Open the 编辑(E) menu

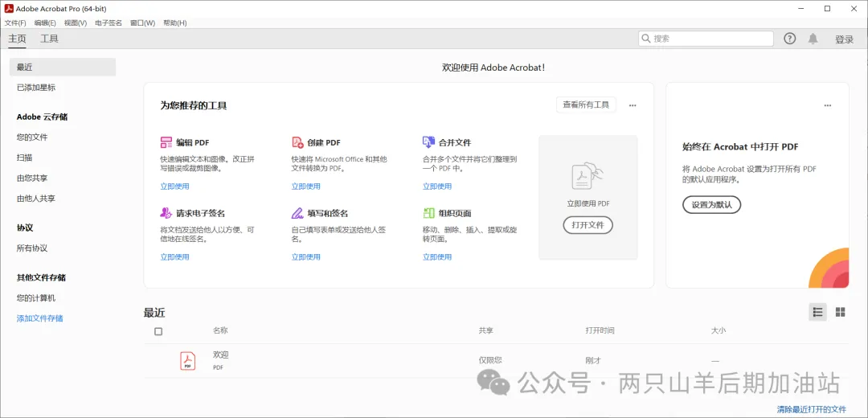click(x=45, y=23)
